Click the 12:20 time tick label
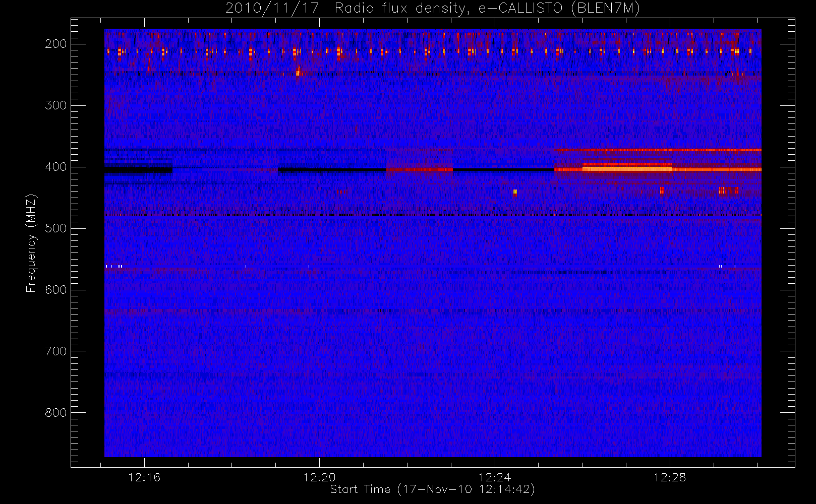 tap(319, 477)
